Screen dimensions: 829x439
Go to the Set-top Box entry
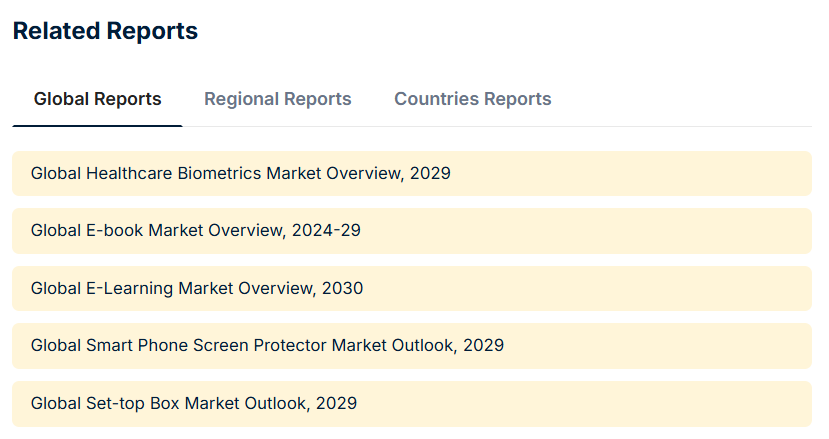click(x=193, y=403)
